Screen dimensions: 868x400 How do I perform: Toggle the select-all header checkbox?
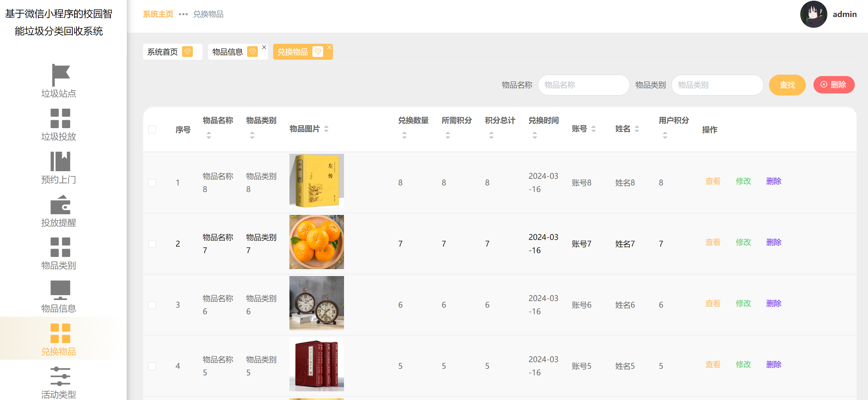152,130
